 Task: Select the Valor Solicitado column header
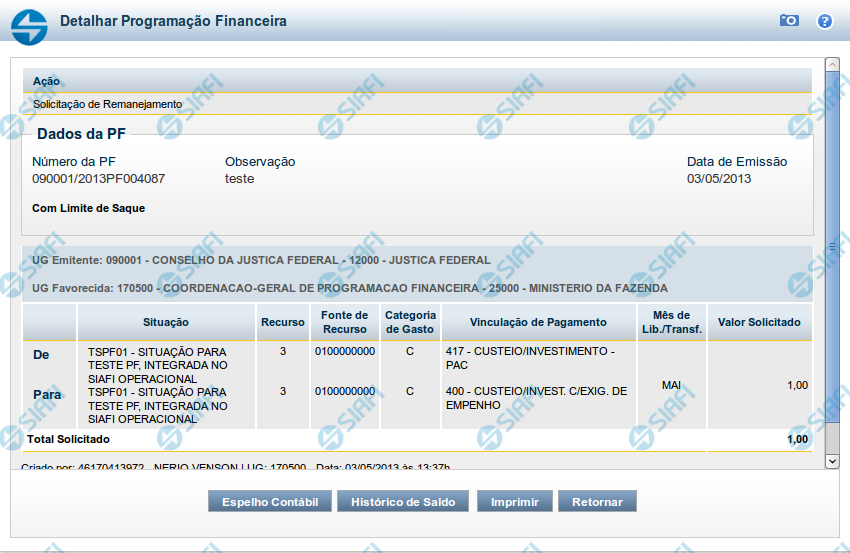click(759, 323)
